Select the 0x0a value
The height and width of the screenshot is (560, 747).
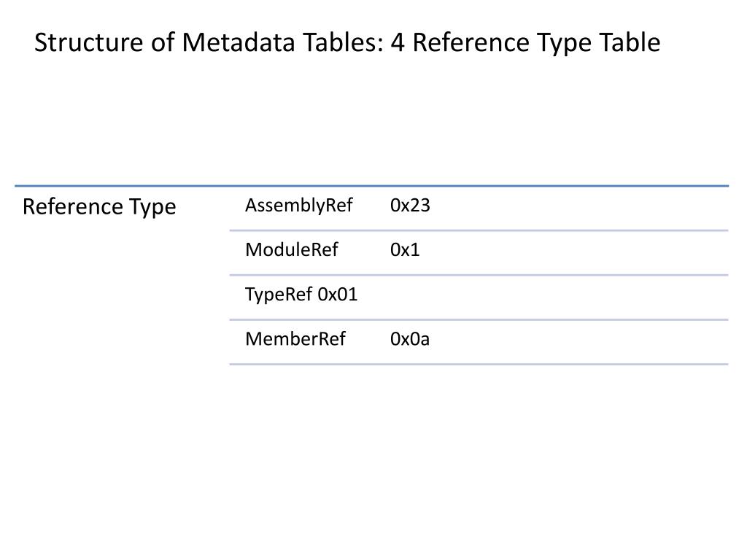point(410,339)
